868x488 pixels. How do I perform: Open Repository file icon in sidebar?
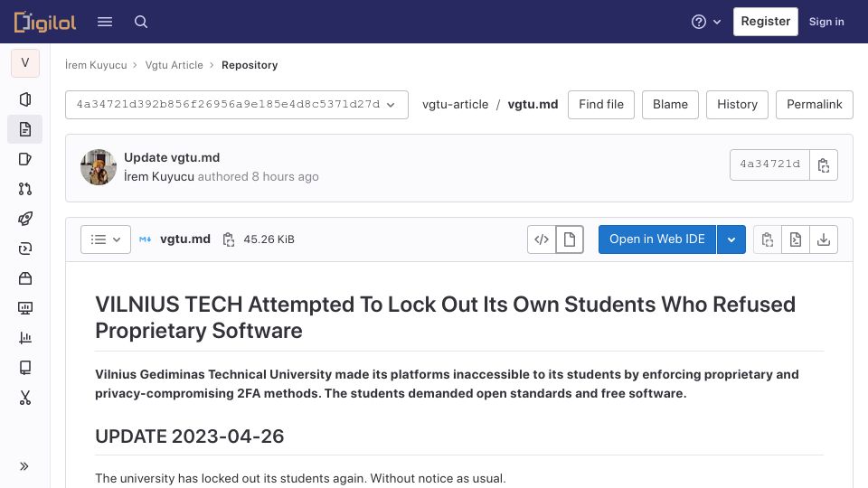pyautogui.click(x=25, y=129)
